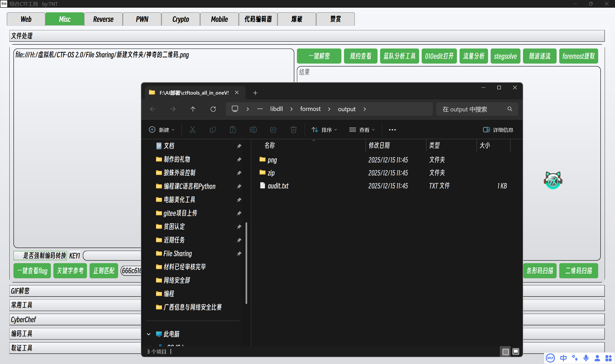
Task: Click the search magnifier in output search
Action: tap(510, 109)
